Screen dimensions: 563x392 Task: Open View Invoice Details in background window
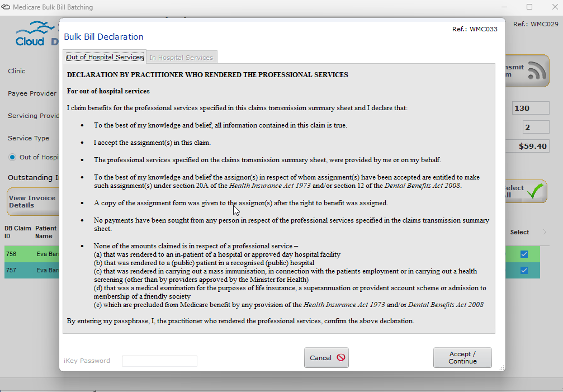33,202
